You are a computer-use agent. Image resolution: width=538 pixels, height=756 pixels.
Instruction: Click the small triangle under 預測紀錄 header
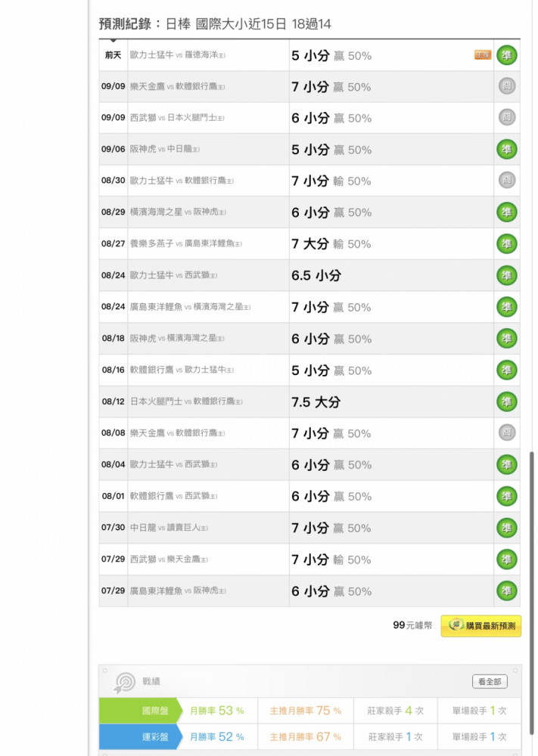pos(113,42)
